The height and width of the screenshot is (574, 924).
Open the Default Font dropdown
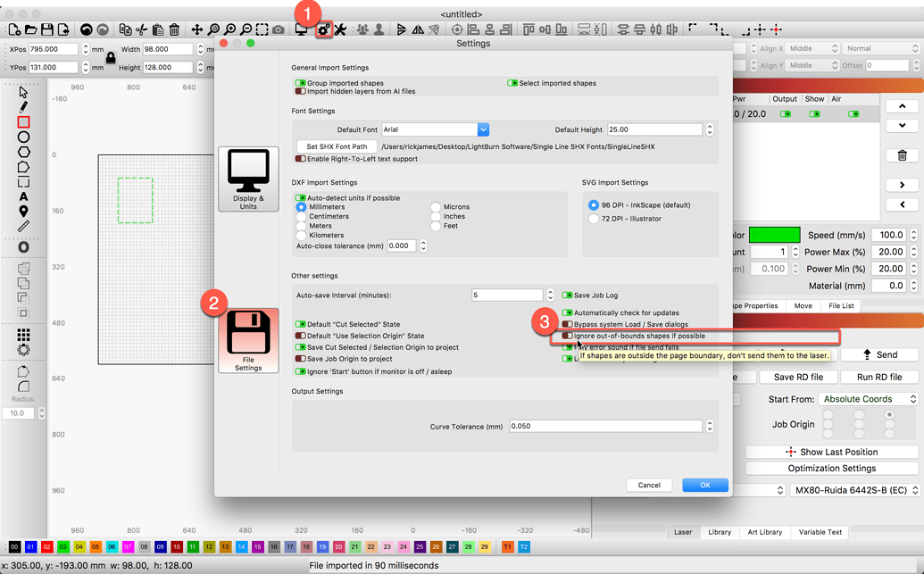(482, 129)
